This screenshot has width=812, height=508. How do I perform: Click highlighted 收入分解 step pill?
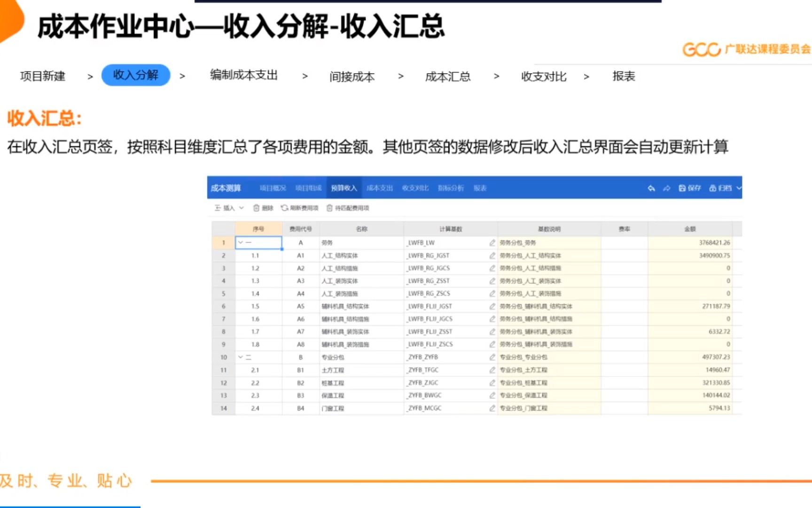[x=136, y=75]
